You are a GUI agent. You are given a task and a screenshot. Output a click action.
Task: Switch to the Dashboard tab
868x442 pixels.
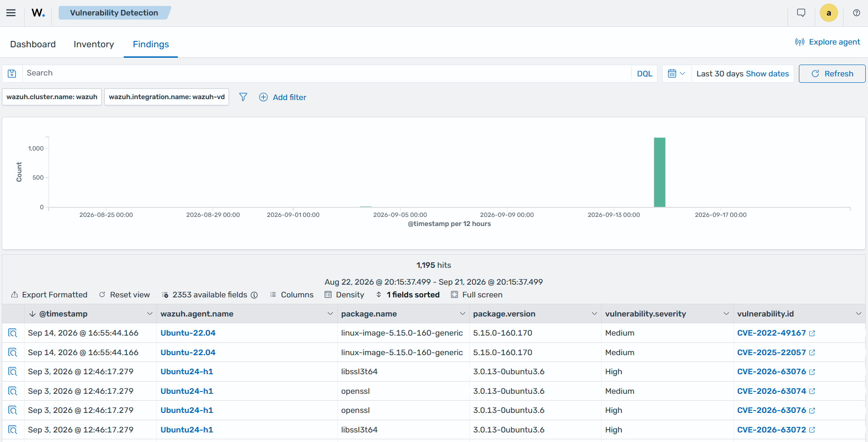(33, 44)
